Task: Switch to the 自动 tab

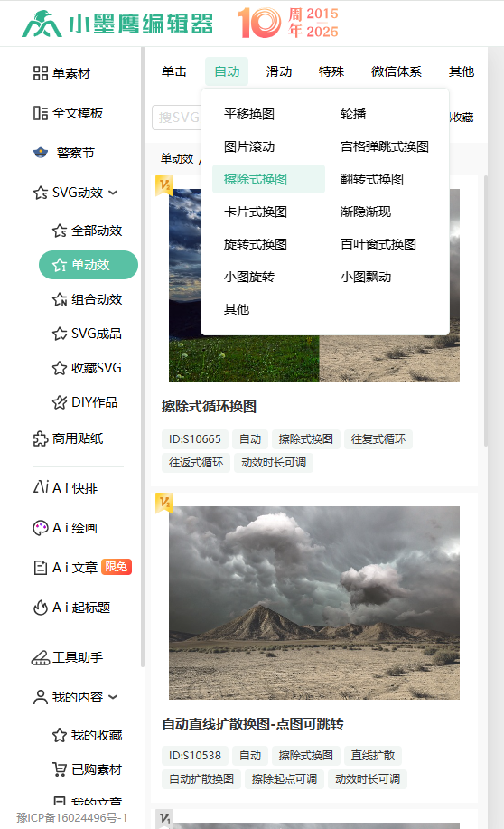Action: pyautogui.click(x=227, y=71)
